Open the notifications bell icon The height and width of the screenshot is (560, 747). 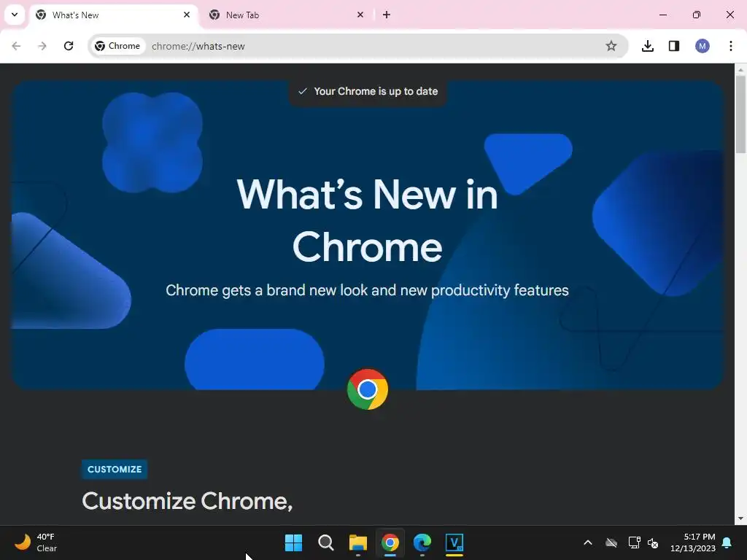click(x=727, y=542)
